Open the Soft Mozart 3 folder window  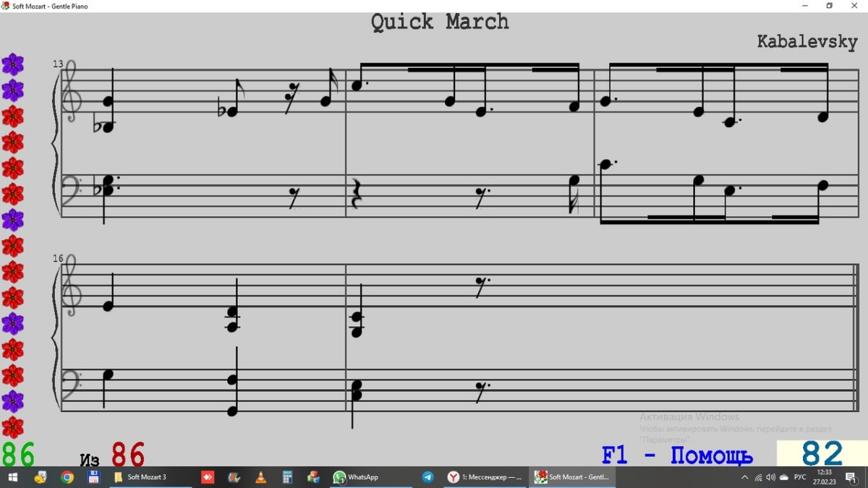coord(150,477)
